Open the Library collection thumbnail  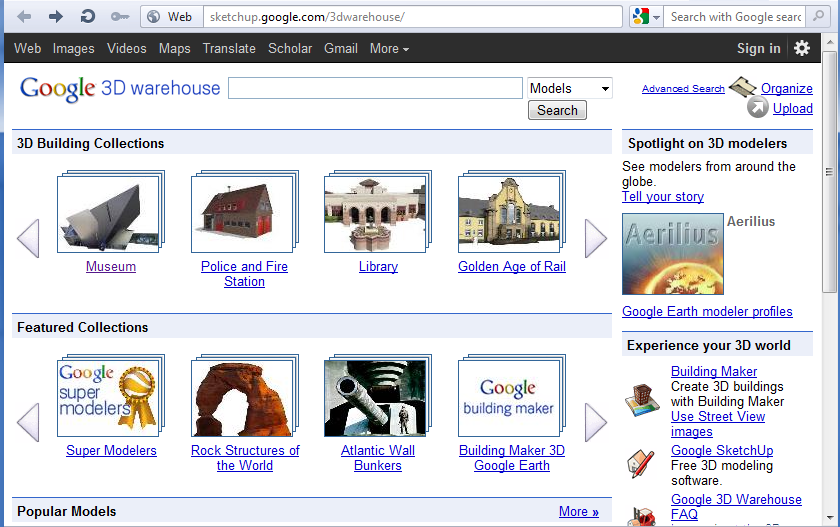(x=378, y=212)
